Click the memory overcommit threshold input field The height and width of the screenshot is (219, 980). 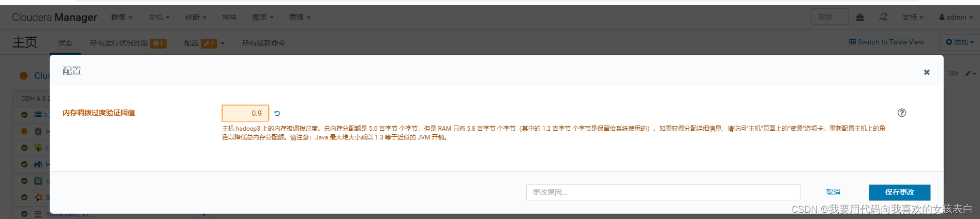(x=245, y=113)
